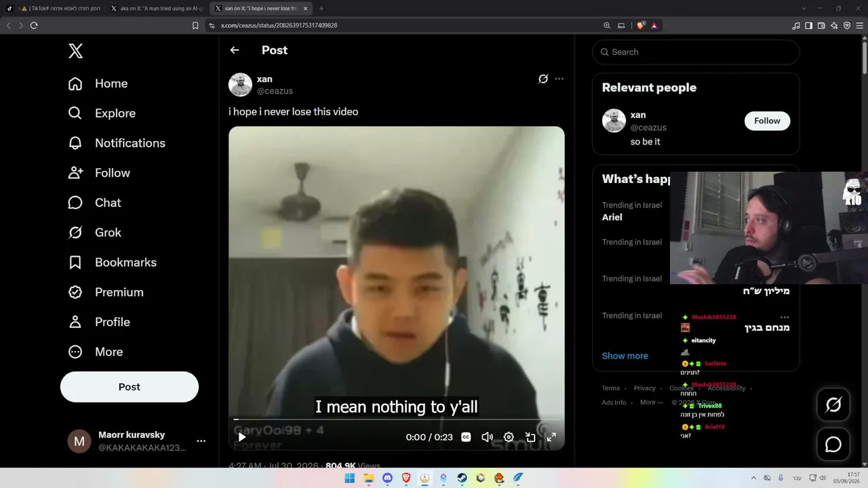
Task: Open Notifications from the sidebar
Action: point(117,143)
